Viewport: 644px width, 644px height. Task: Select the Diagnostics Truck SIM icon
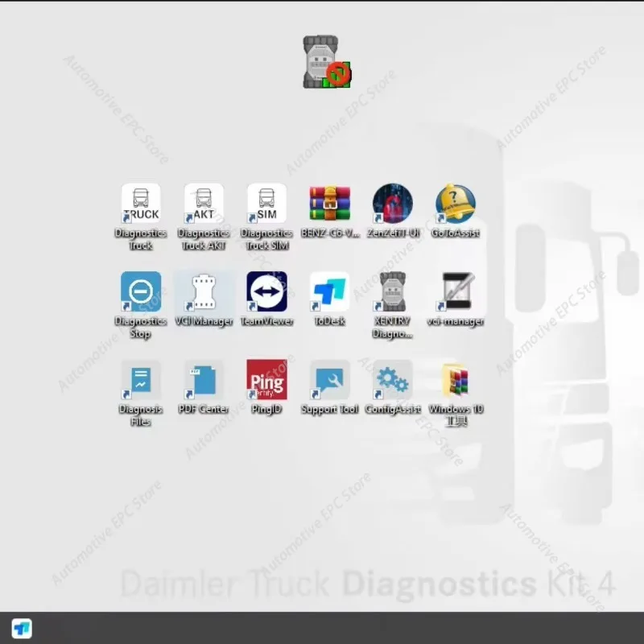(266, 204)
